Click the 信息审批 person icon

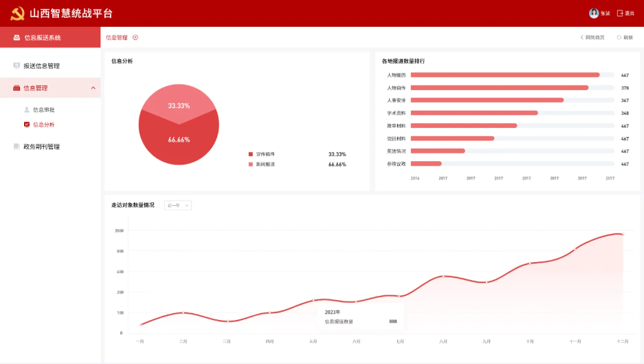click(x=27, y=109)
